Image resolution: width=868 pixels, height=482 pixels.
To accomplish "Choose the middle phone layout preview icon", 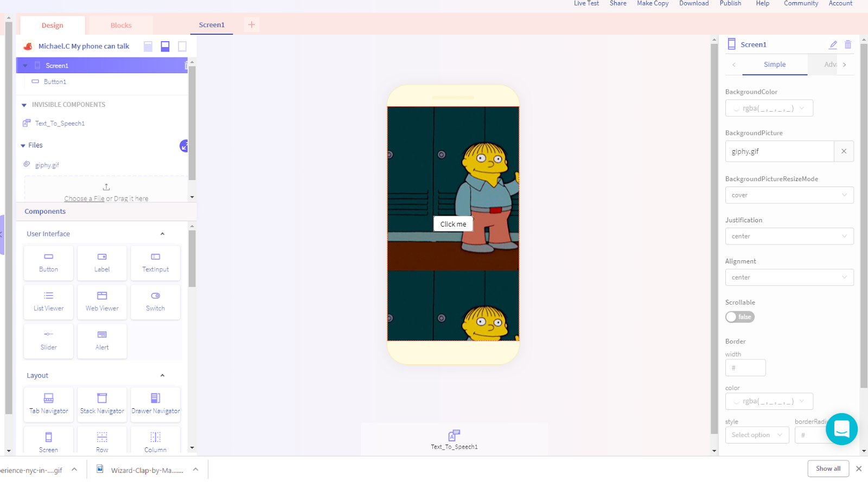I will 165,47.
